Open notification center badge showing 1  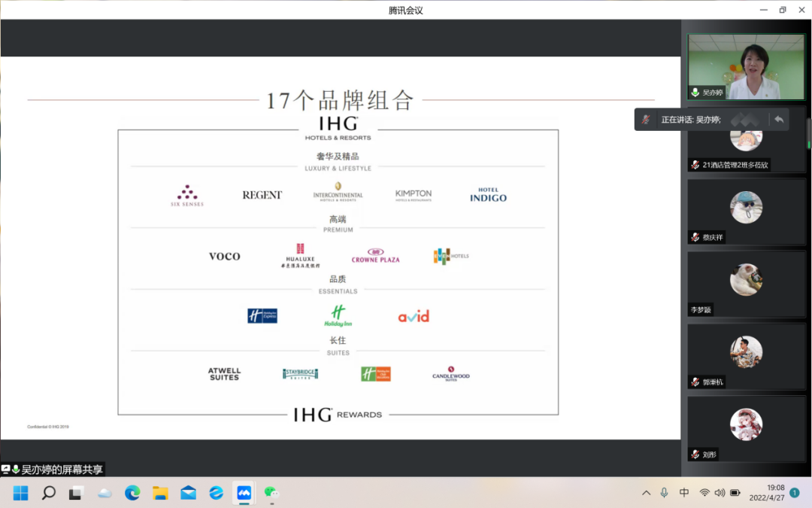(795, 492)
